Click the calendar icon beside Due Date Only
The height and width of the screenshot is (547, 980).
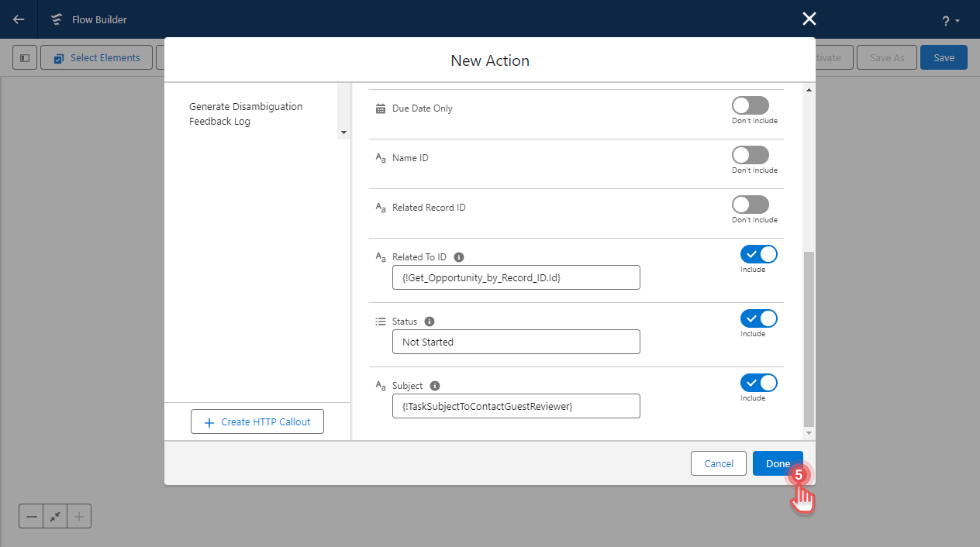(x=380, y=108)
